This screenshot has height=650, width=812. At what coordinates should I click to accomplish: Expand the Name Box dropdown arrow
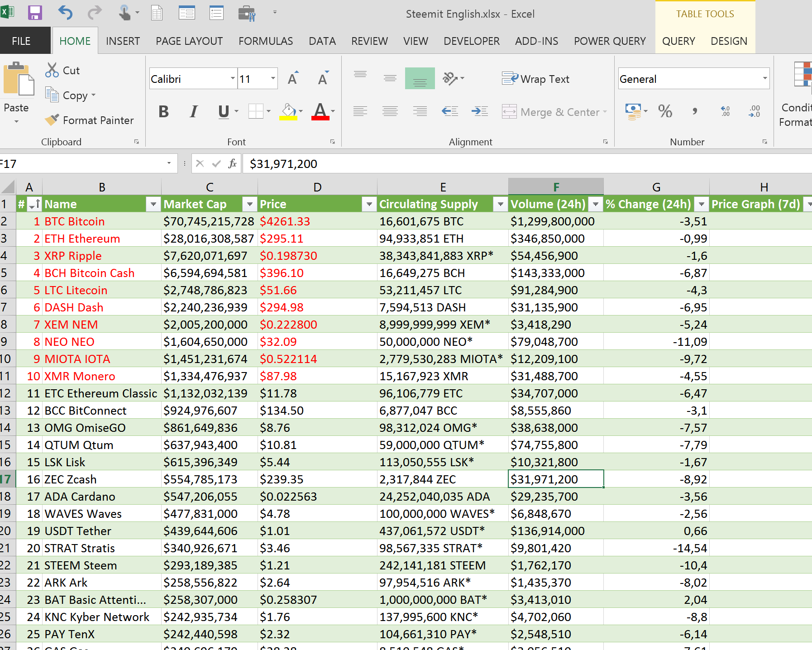(x=169, y=163)
